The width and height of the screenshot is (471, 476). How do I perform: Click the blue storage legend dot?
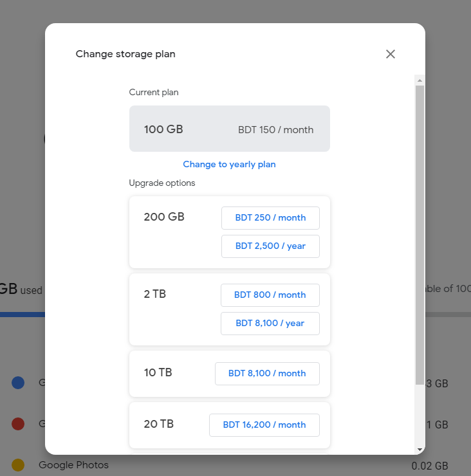pyautogui.click(x=18, y=383)
